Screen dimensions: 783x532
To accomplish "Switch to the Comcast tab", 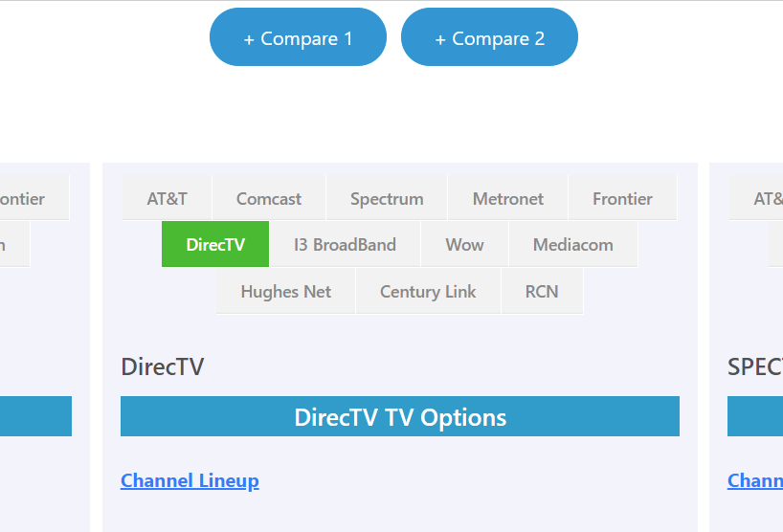I will click(269, 198).
